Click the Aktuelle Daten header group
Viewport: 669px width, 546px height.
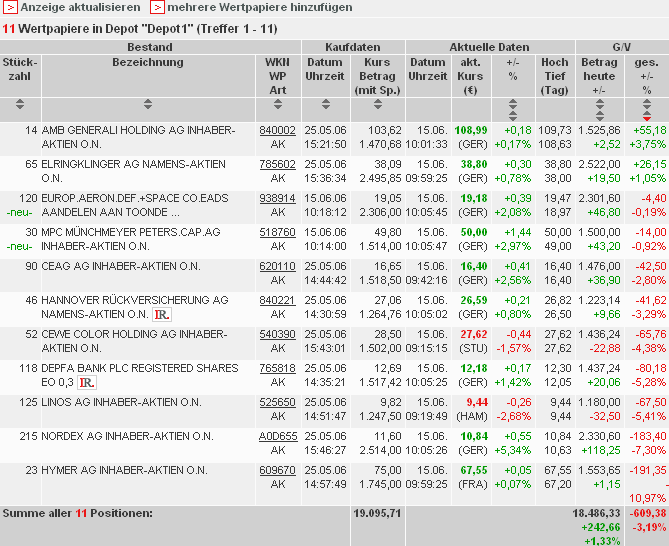(x=490, y=47)
